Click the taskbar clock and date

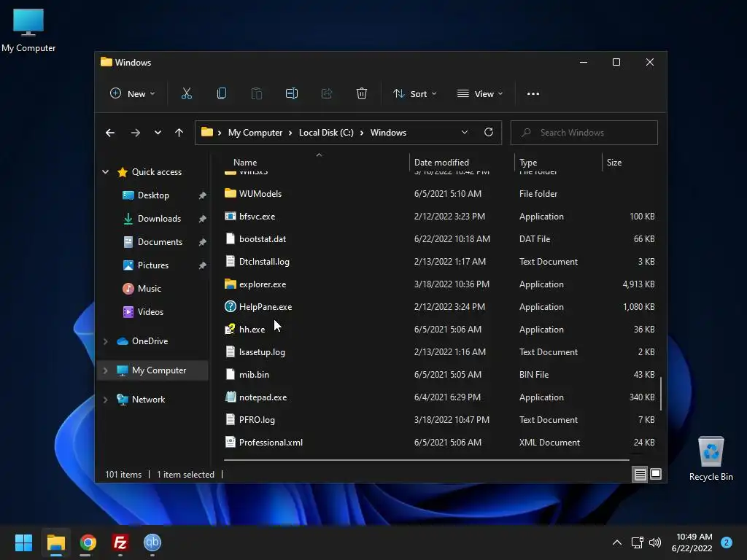pos(692,542)
